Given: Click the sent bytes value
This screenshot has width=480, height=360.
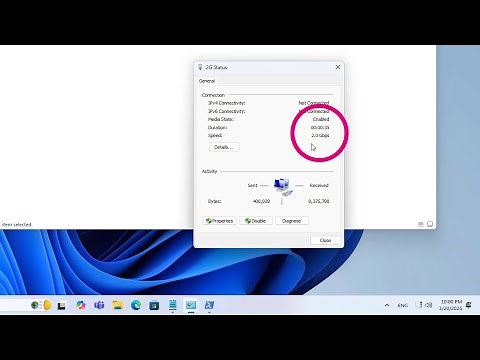Looking at the screenshot, I should 261,201.
